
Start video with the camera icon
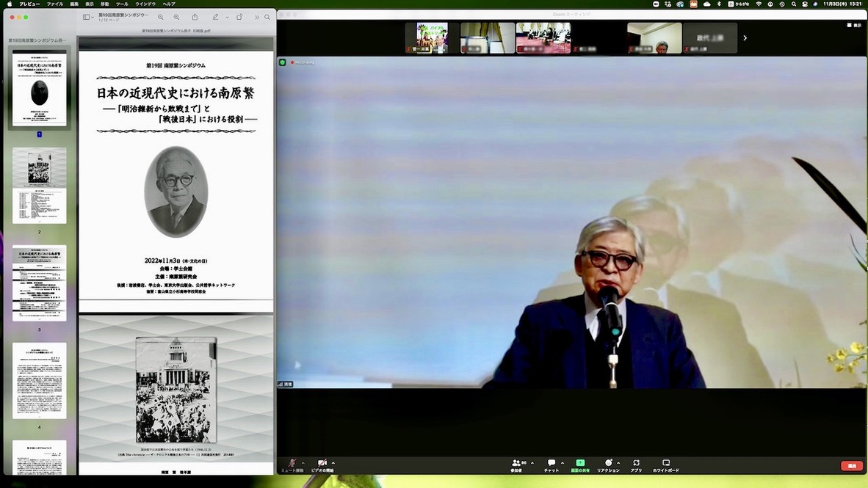click(322, 464)
